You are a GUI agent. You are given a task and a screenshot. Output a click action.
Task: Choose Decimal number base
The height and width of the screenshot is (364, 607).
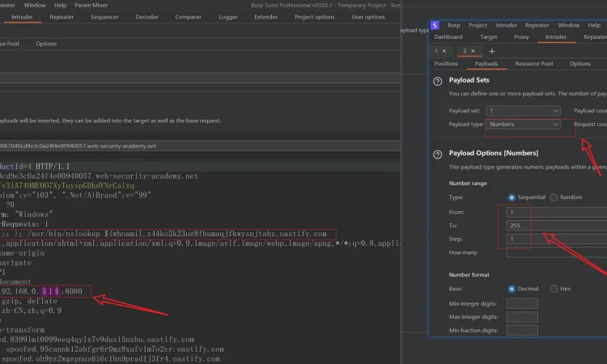pyautogui.click(x=511, y=289)
